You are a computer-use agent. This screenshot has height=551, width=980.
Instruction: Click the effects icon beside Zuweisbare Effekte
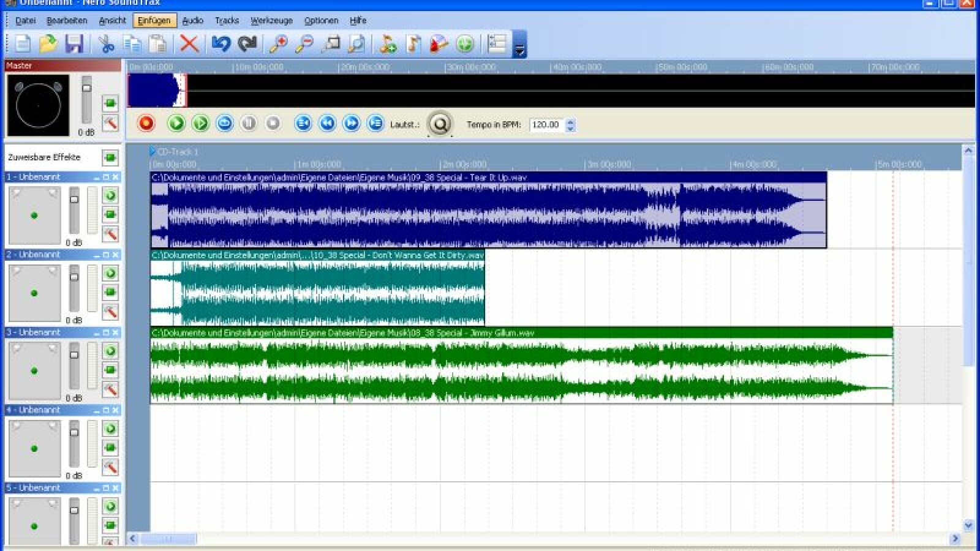click(110, 158)
